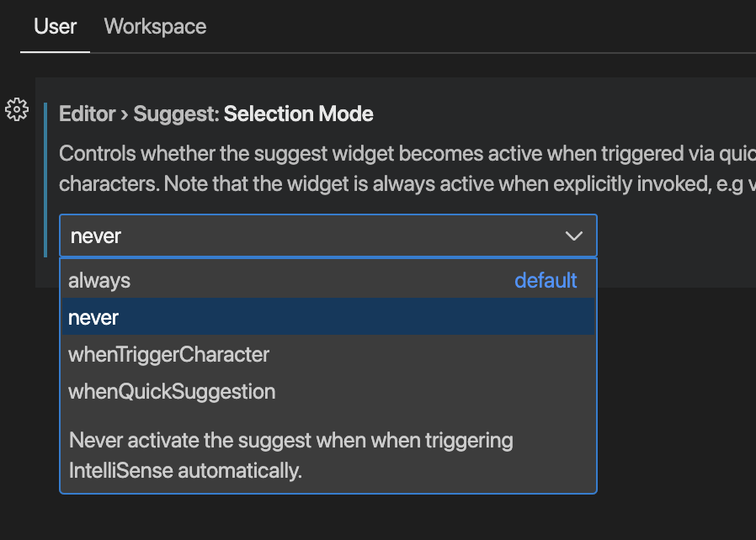
Task: Click the blue 'default' label
Action: [546, 280]
